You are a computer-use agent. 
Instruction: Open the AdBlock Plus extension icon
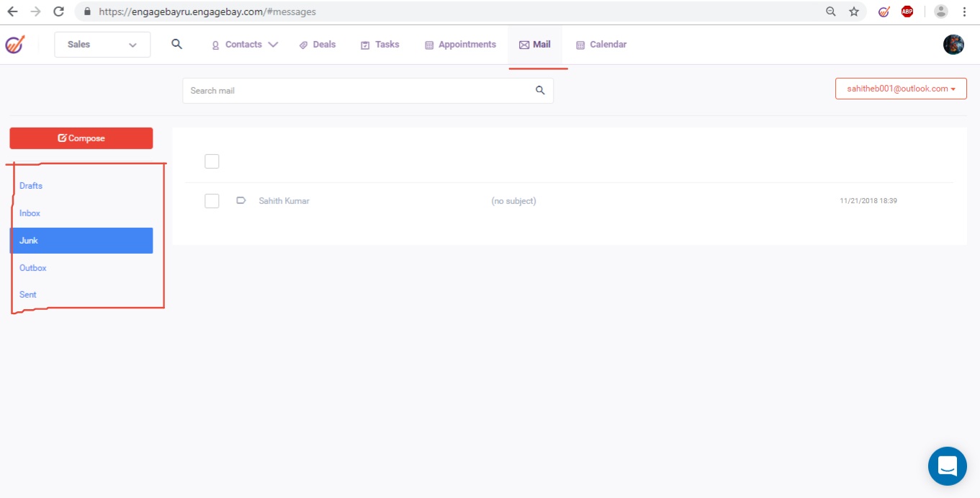[907, 12]
